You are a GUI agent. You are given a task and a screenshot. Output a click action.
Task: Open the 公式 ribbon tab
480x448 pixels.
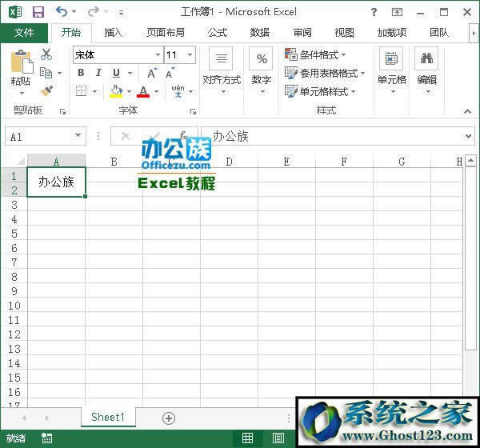click(217, 33)
